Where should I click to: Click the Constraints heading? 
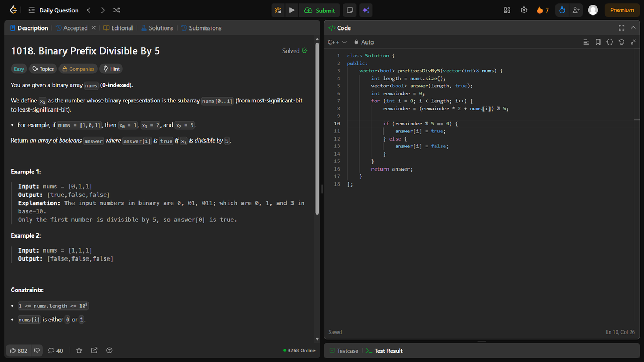[x=27, y=290]
